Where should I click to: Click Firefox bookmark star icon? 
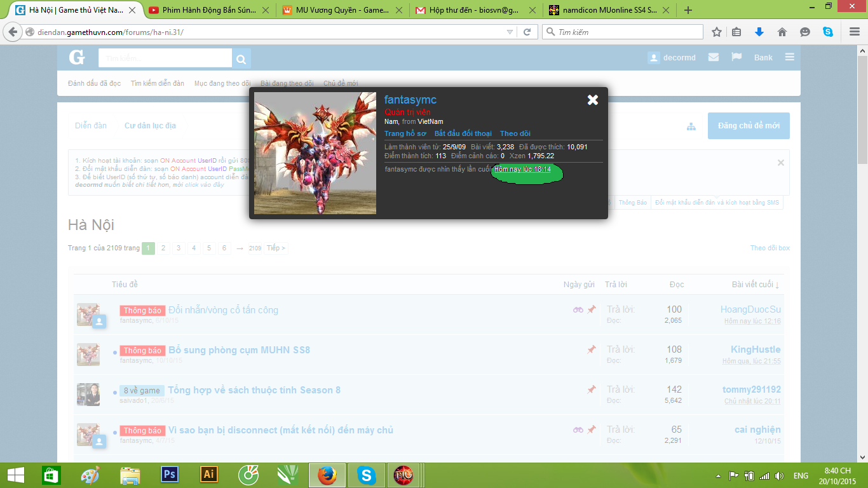tap(717, 32)
